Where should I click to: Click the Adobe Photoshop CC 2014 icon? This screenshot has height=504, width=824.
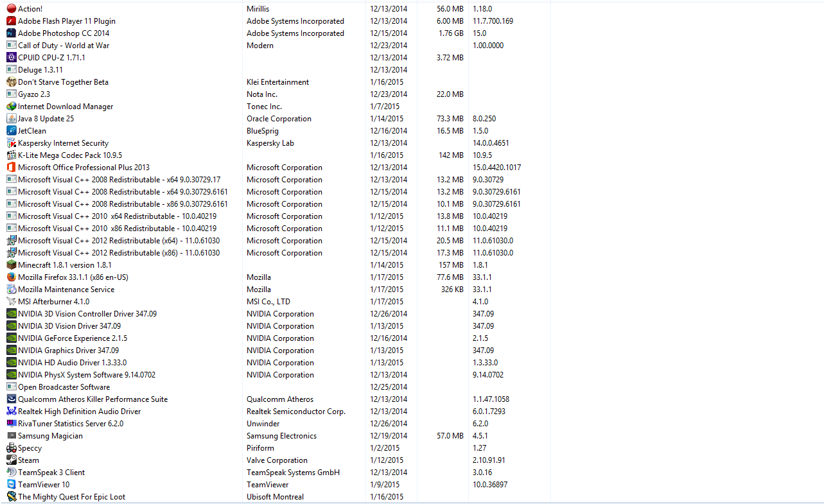click(12, 33)
